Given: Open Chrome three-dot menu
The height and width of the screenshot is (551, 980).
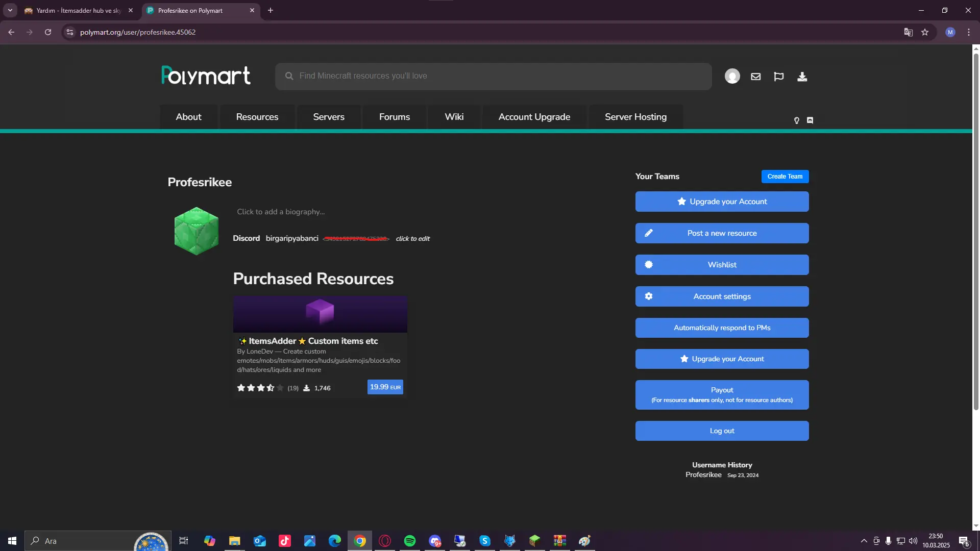Looking at the screenshot, I should [969, 32].
